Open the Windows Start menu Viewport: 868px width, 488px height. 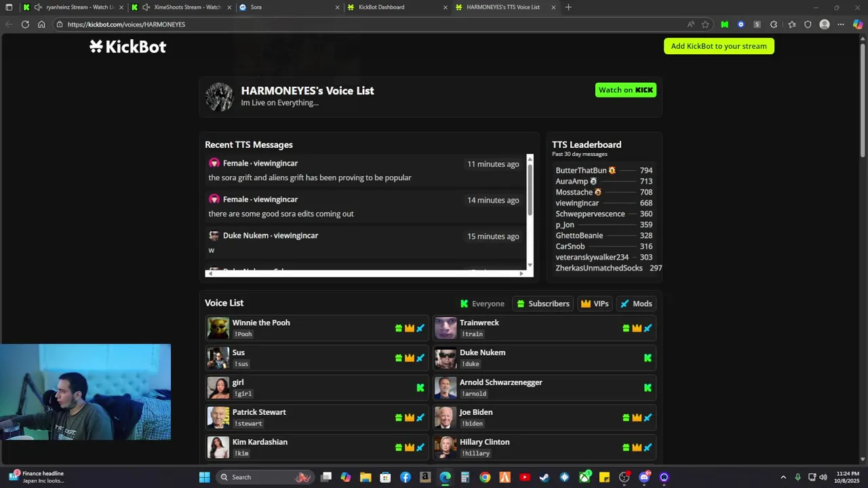[204, 477]
